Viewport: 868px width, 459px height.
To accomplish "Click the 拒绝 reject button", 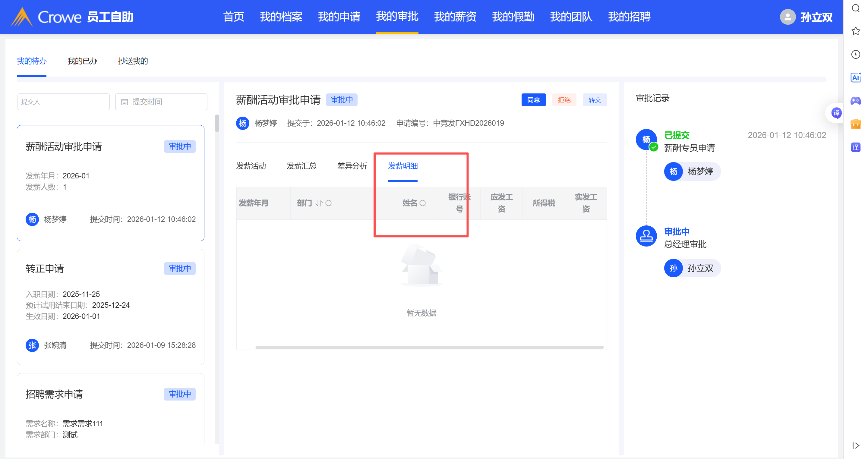I will [x=564, y=100].
